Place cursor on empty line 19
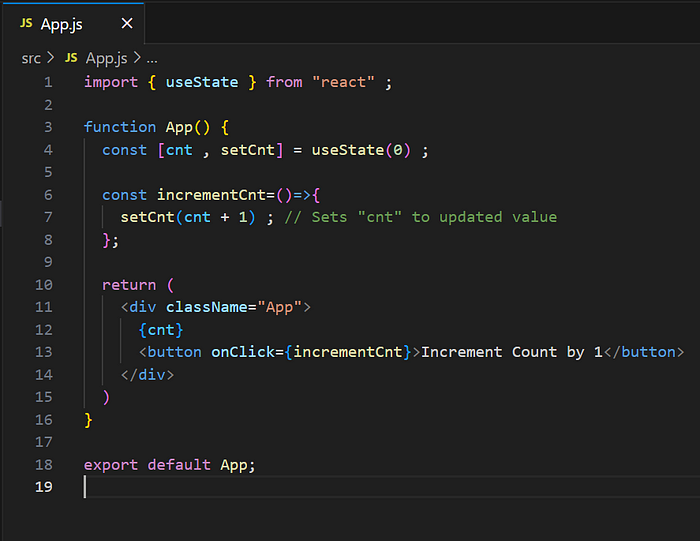Image resolution: width=700 pixels, height=541 pixels. (392, 487)
